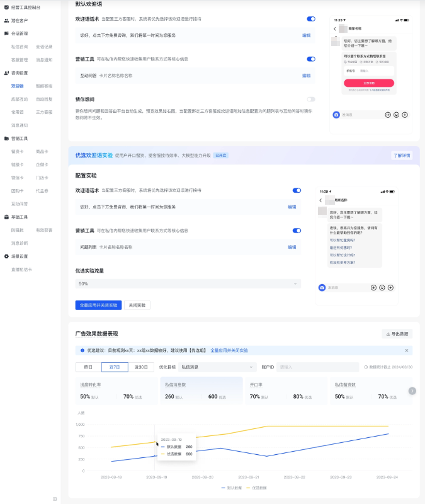Screen dimensions: 425x504
Task: Open 留资卡 in sidebar
Action: pyautogui.click(x=18, y=151)
